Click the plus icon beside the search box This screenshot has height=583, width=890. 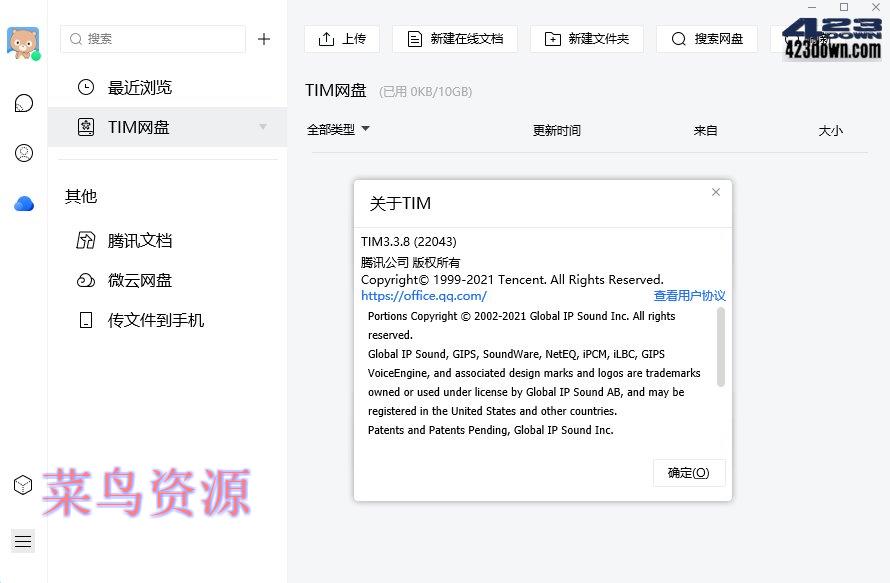(x=264, y=39)
